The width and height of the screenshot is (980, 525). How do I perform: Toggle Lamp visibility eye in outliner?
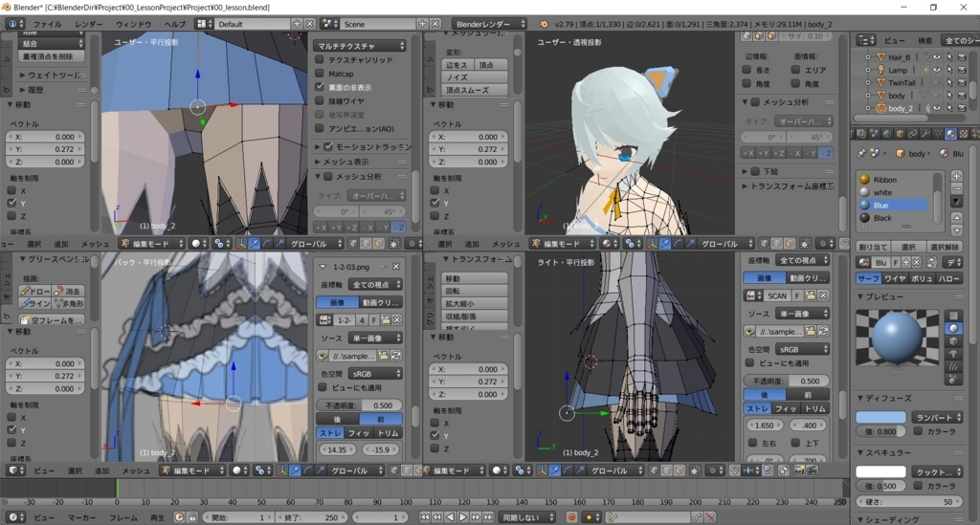(x=936, y=70)
